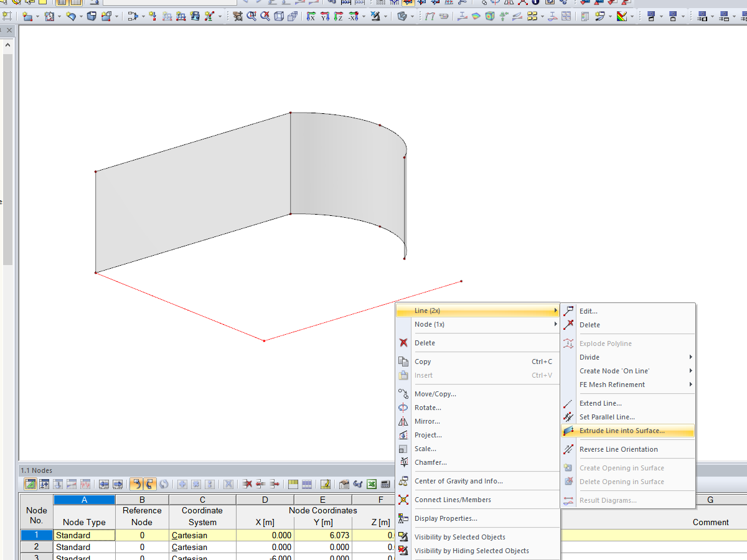The width and height of the screenshot is (747, 560).
Task: Toggle Visibility by Selected Objects
Action: pos(463,536)
